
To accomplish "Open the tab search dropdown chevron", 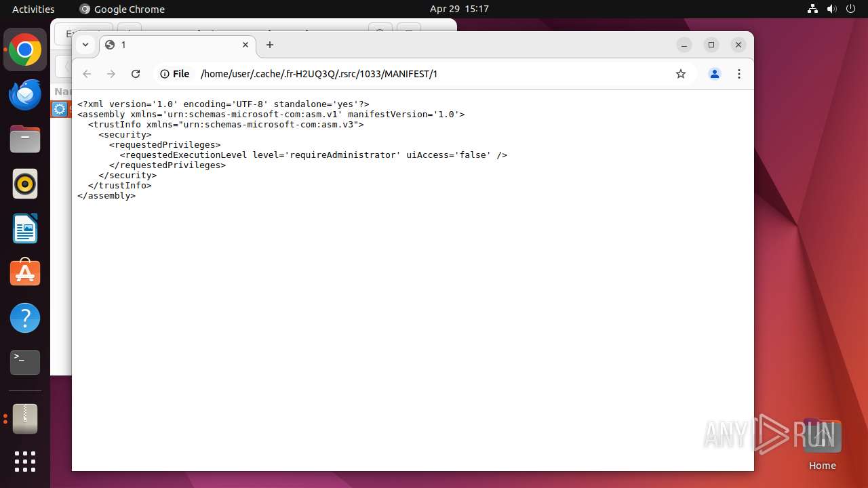I will tap(85, 45).
